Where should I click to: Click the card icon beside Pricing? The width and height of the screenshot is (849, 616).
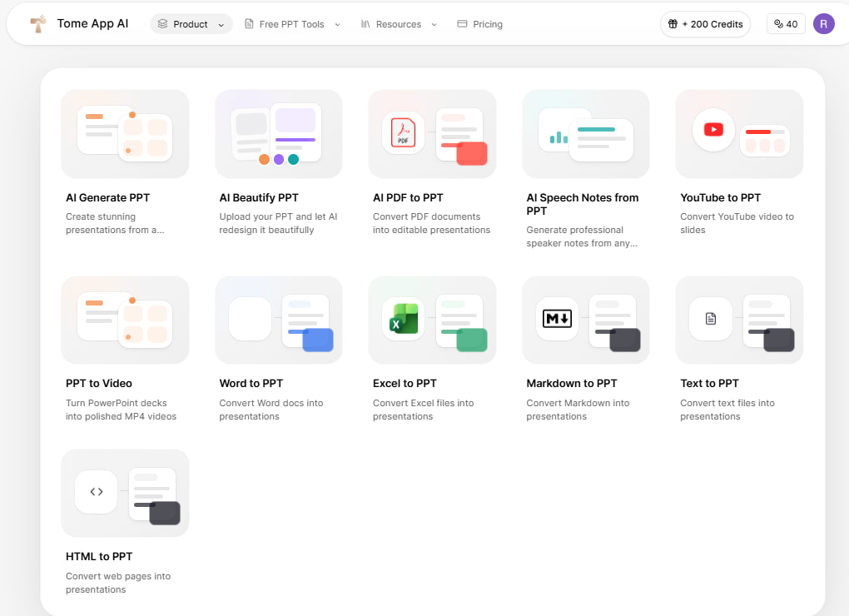pos(462,24)
